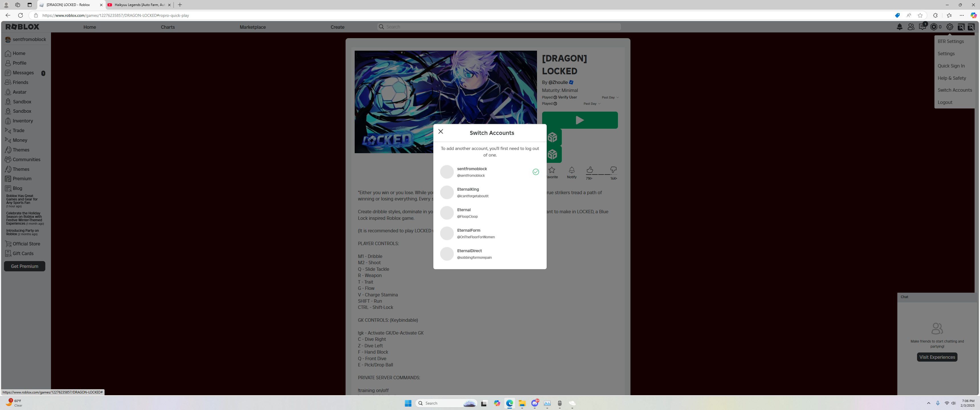Open a new browser tab

pos(180,5)
